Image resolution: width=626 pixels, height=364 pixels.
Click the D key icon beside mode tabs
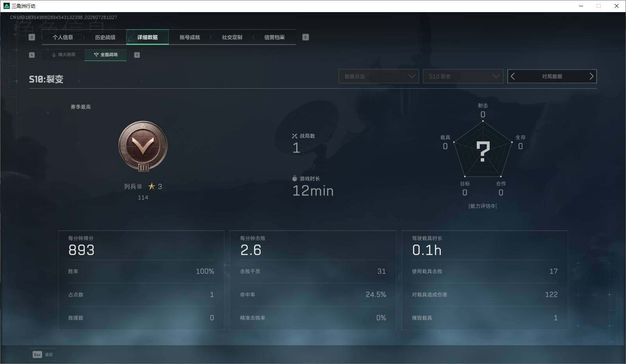coord(137,55)
